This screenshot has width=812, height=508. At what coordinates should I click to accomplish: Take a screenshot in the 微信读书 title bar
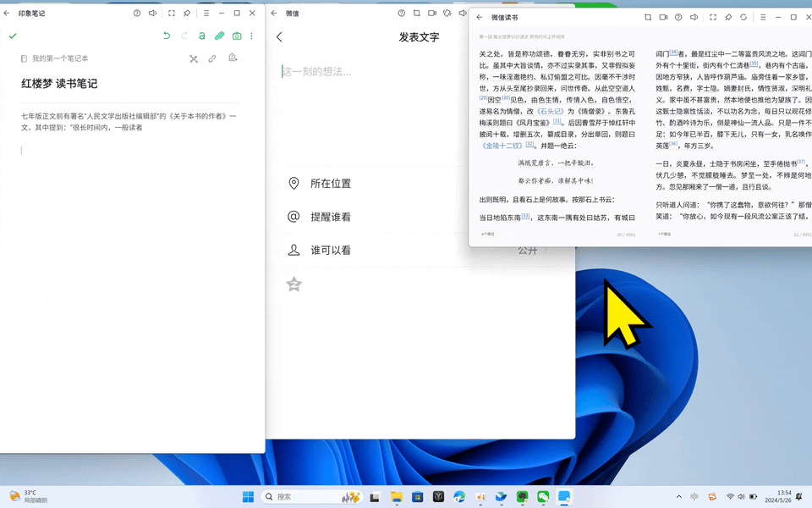[648, 17]
